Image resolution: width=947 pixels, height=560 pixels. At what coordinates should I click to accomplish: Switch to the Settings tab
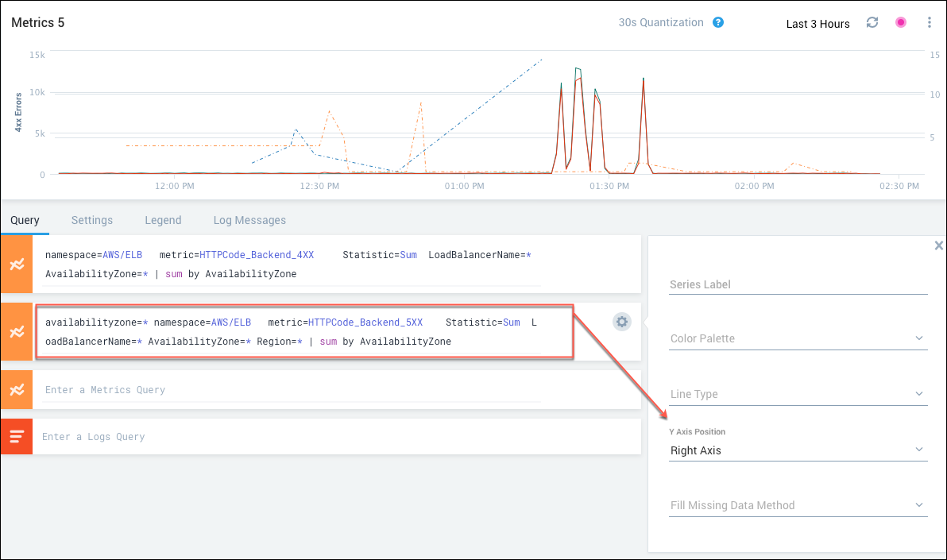92,220
